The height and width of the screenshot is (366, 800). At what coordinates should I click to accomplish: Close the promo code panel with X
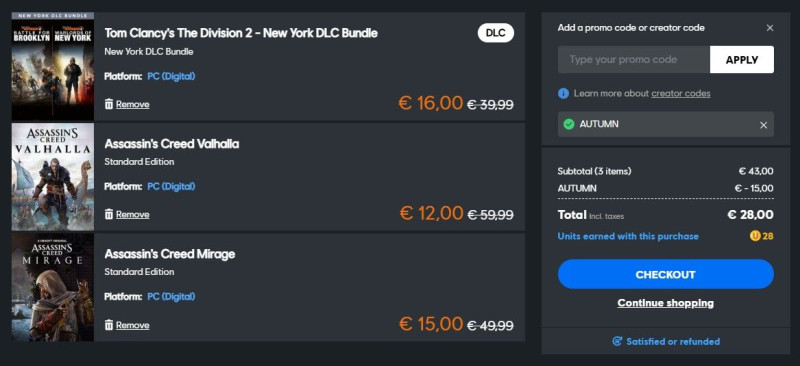tap(770, 28)
